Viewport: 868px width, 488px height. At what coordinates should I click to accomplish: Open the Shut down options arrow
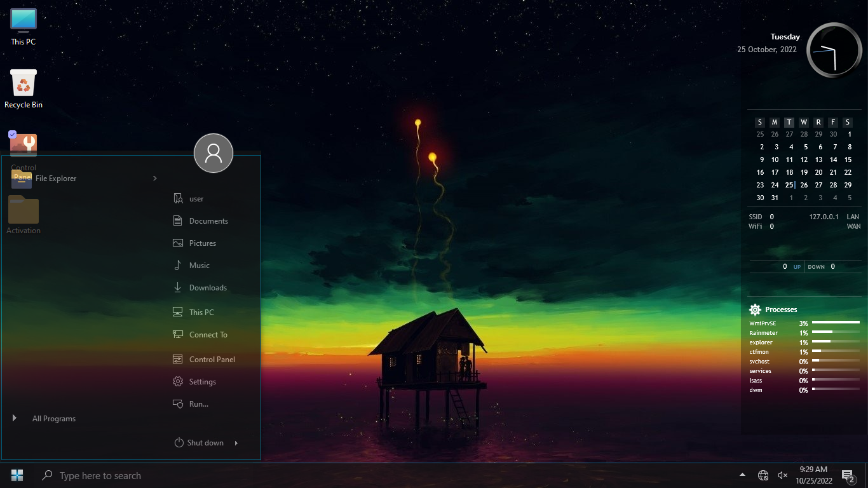(x=236, y=443)
